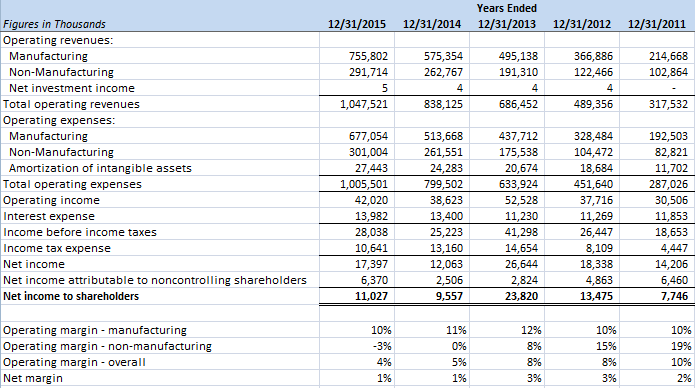
Task: Select 'Operating margin - manufacturing' label
Action: [x=95, y=330]
